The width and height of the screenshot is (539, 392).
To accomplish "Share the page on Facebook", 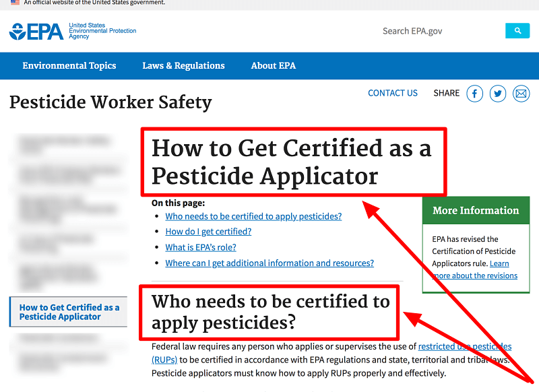I will [474, 94].
